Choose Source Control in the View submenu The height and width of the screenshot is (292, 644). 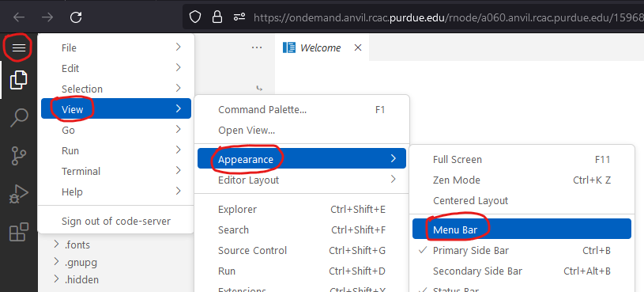(302, 251)
